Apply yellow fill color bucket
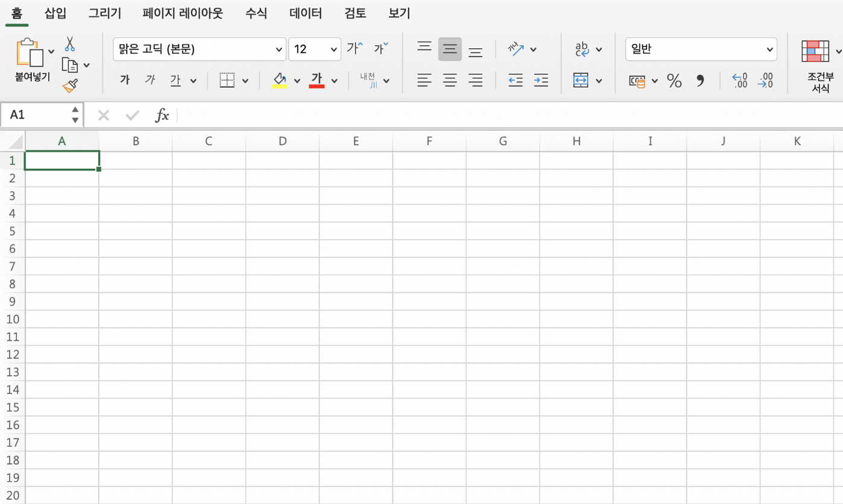Viewport: 843px width, 504px height. click(280, 80)
